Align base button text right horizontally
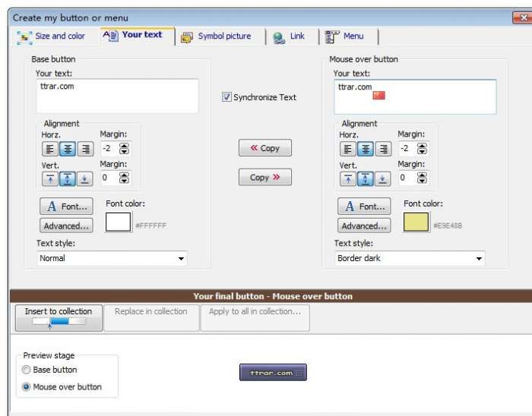Viewport: 532px width, 416px height. coord(85,149)
